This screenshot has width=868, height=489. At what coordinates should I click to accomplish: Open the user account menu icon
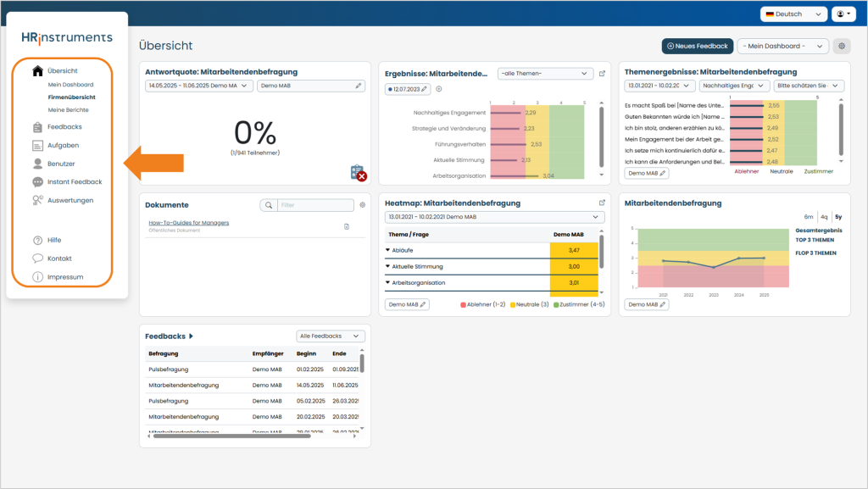point(843,14)
